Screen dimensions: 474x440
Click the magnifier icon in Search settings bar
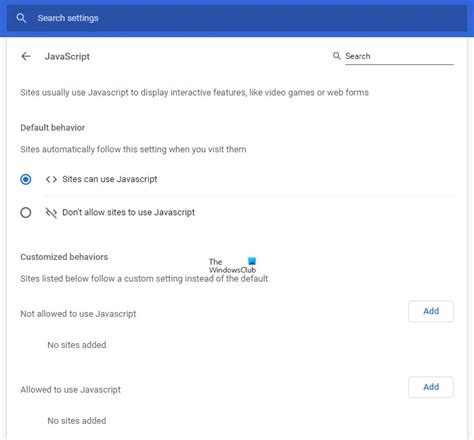[21, 18]
